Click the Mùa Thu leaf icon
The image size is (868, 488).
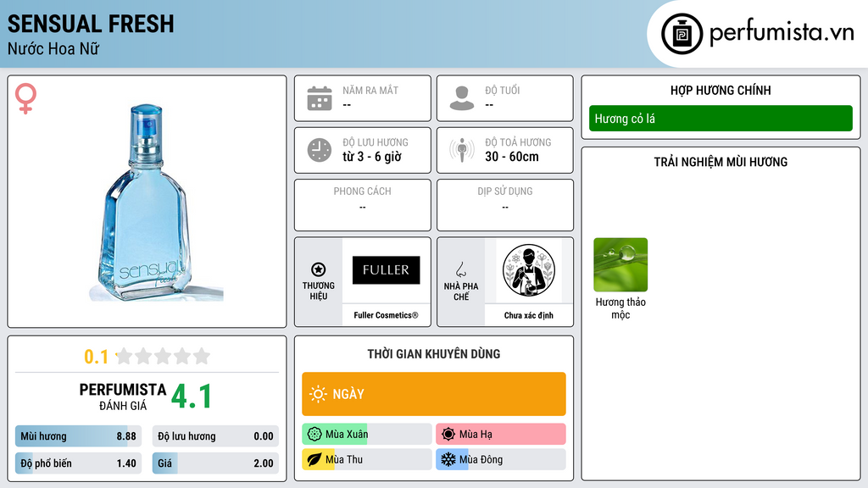pyautogui.click(x=314, y=459)
